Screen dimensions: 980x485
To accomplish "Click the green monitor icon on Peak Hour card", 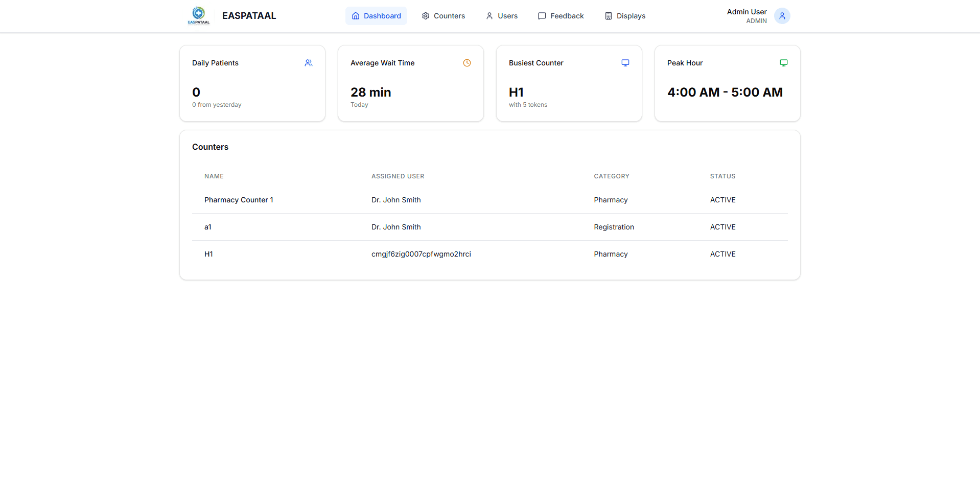I will click(x=784, y=62).
